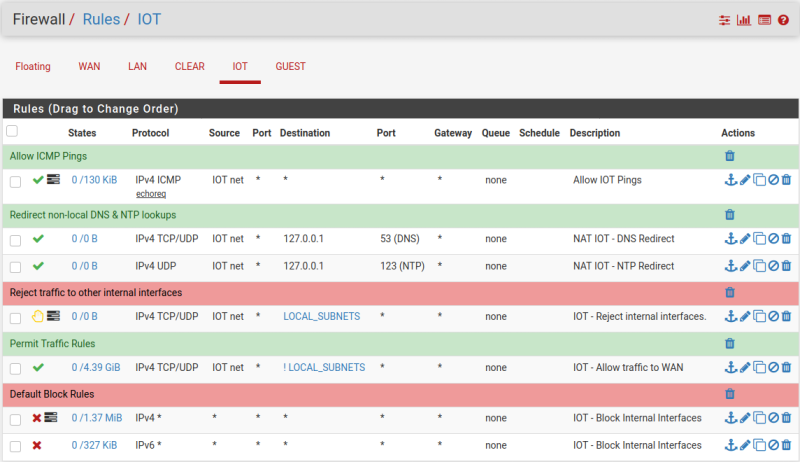Delete the Allow IOT Pings rule
The image size is (800, 462).
[786, 180]
